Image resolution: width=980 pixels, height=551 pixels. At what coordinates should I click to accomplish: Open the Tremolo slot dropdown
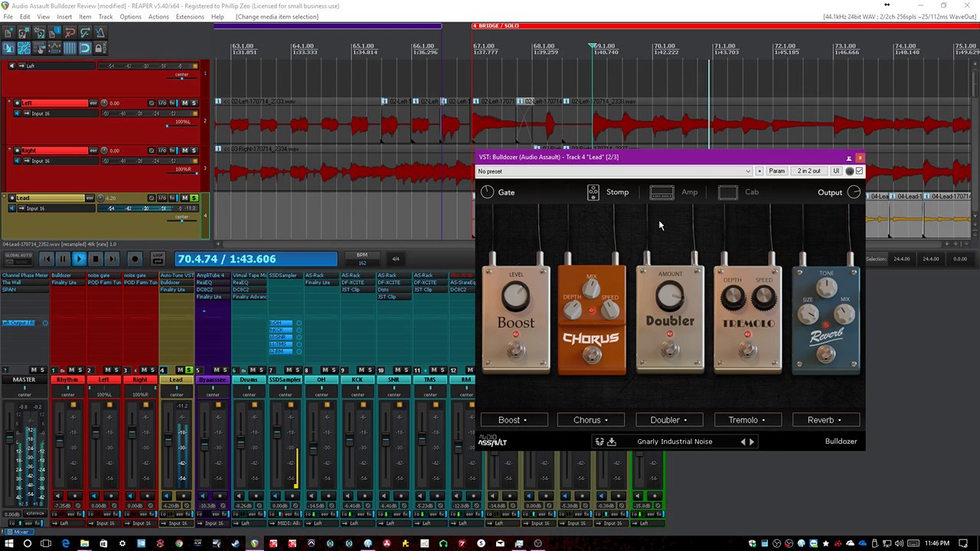747,419
